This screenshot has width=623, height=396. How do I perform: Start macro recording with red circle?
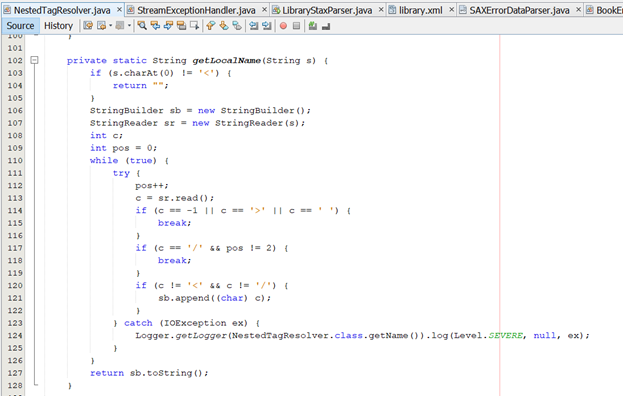(283, 26)
